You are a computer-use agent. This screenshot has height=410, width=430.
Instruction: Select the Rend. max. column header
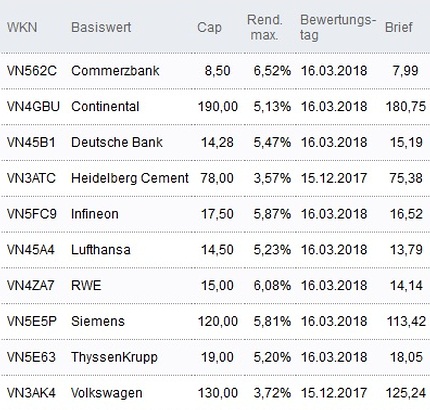(265, 27)
